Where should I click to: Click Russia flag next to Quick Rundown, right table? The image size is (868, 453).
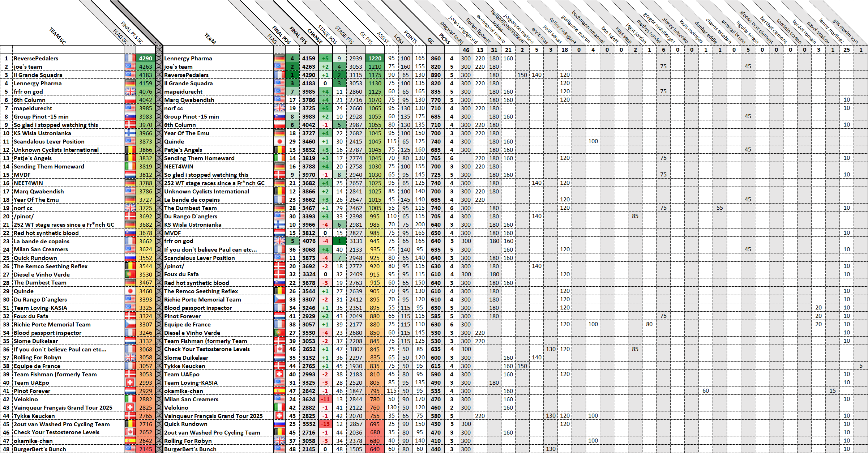279,424
